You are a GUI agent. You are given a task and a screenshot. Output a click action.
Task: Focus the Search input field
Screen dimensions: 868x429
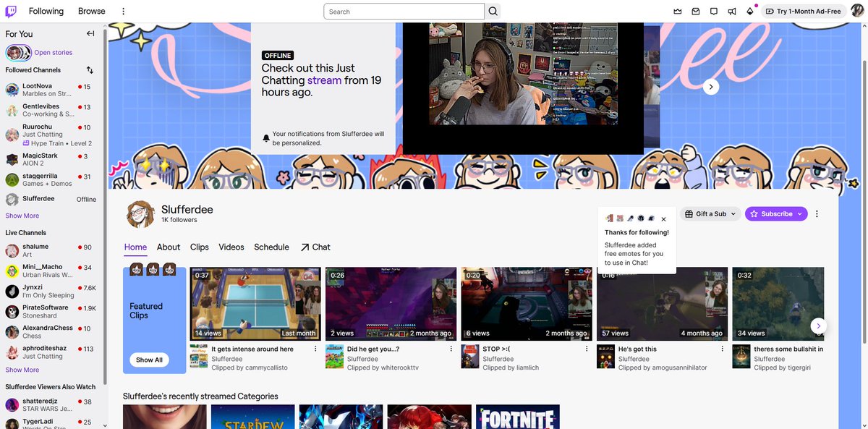[404, 12]
